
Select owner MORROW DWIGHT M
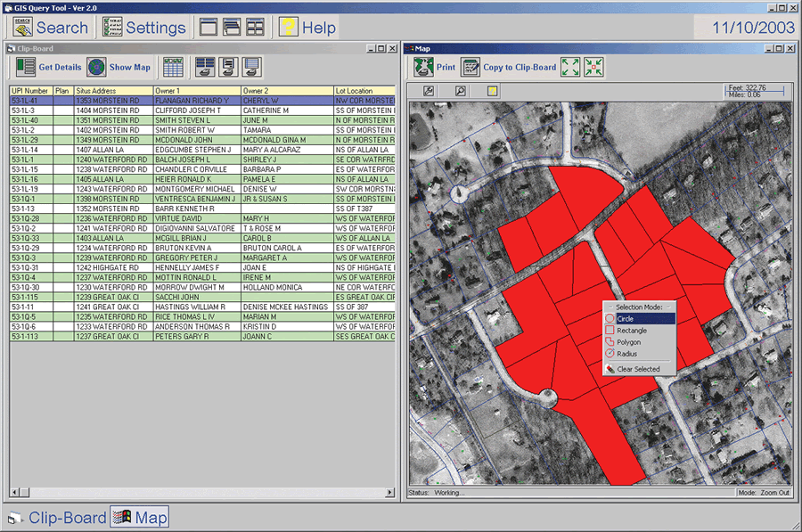(197, 288)
